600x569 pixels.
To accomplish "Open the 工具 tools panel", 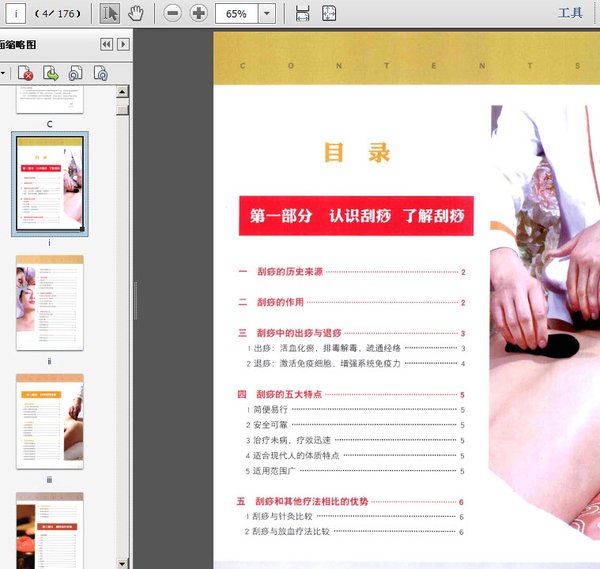I will pos(570,13).
